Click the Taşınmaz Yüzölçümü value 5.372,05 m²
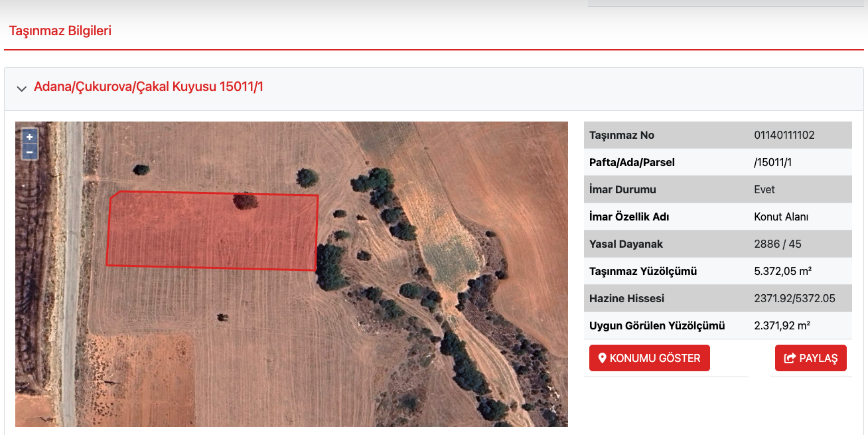868x435 pixels. click(x=783, y=271)
